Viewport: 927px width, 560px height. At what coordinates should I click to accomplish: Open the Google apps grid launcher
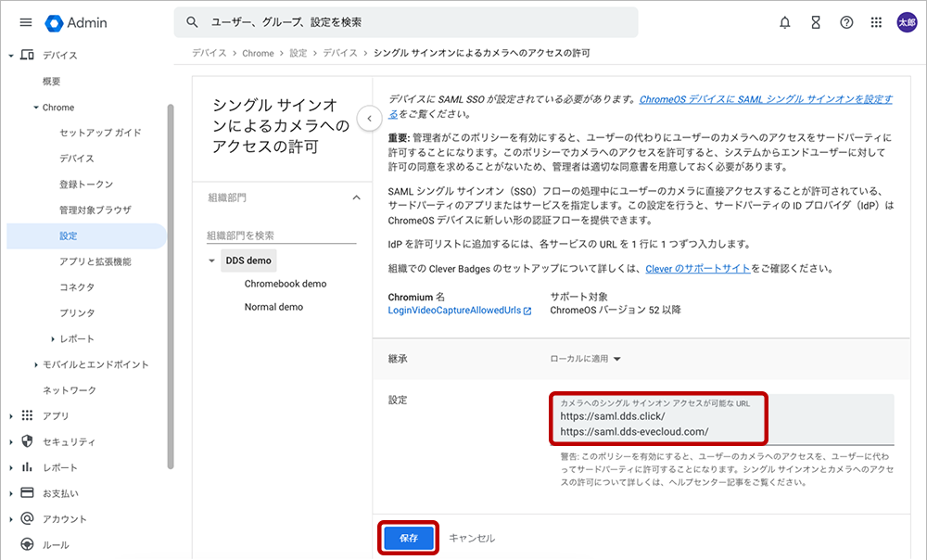877,22
